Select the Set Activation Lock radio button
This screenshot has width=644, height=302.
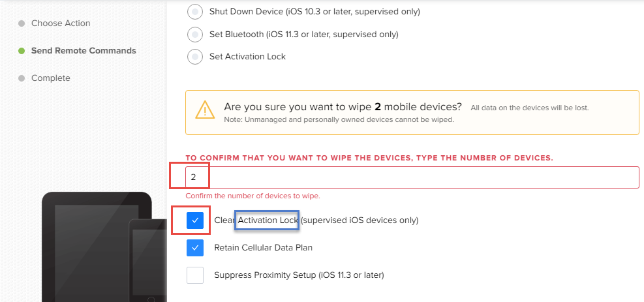[195, 56]
